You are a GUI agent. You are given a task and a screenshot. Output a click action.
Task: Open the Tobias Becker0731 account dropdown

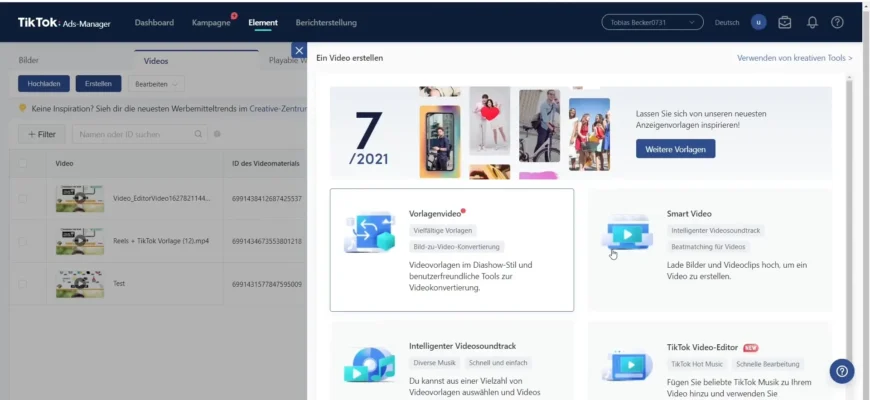652,23
